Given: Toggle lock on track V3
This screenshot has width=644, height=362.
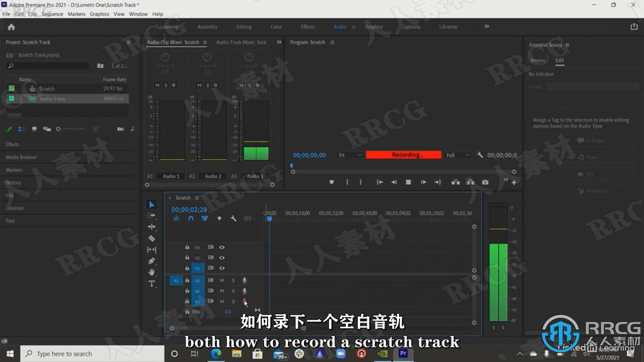Looking at the screenshot, I should [187, 247].
